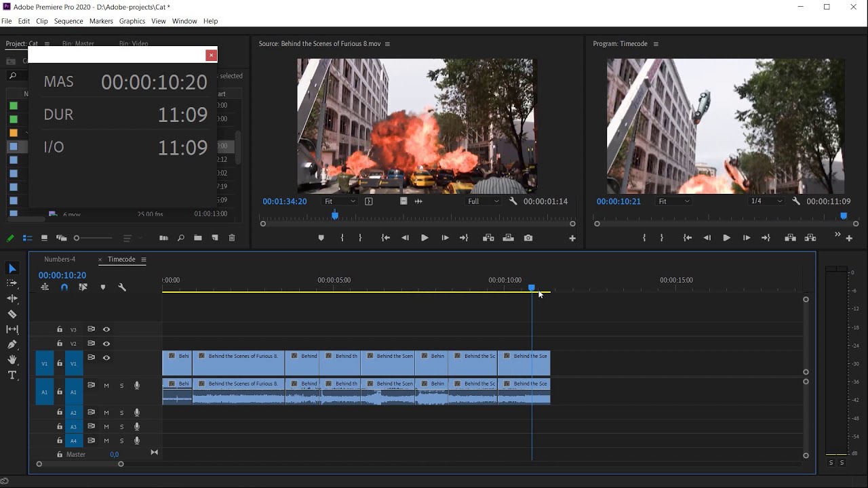Select the Hand tool
Viewport: 868px width, 488px height.
12,360
